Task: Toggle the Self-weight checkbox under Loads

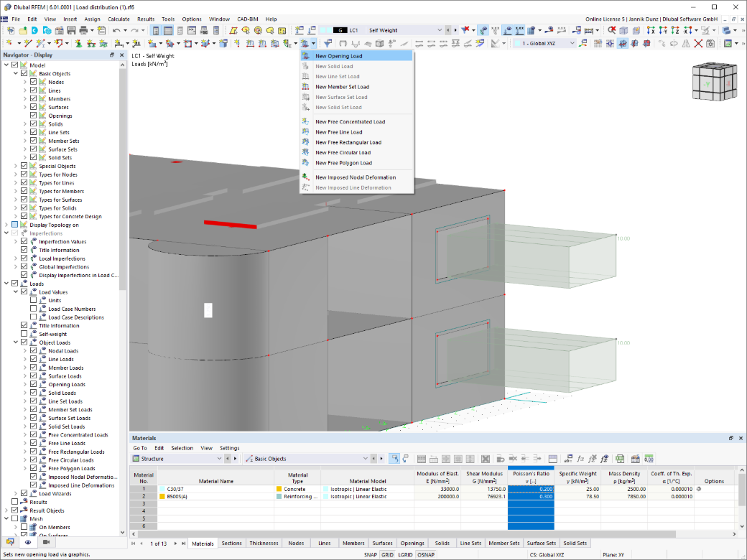Action: coord(24,334)
